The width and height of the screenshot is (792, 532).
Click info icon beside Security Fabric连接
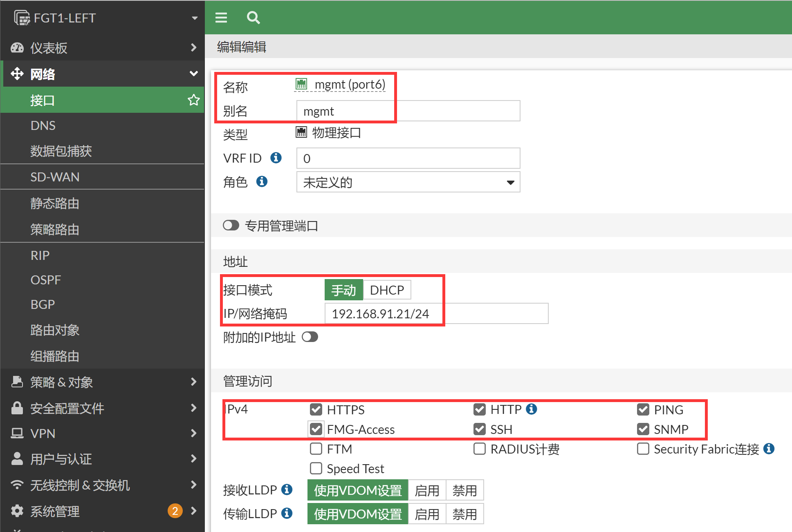tap(769, 449)
